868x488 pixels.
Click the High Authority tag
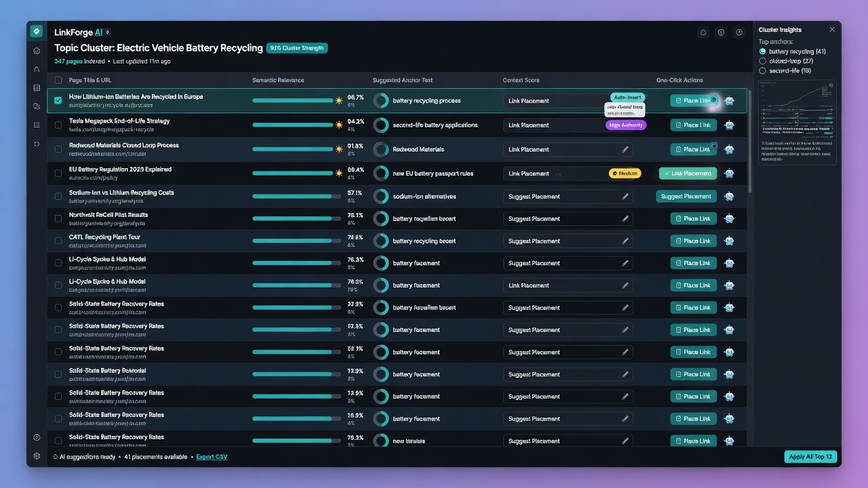626,125
